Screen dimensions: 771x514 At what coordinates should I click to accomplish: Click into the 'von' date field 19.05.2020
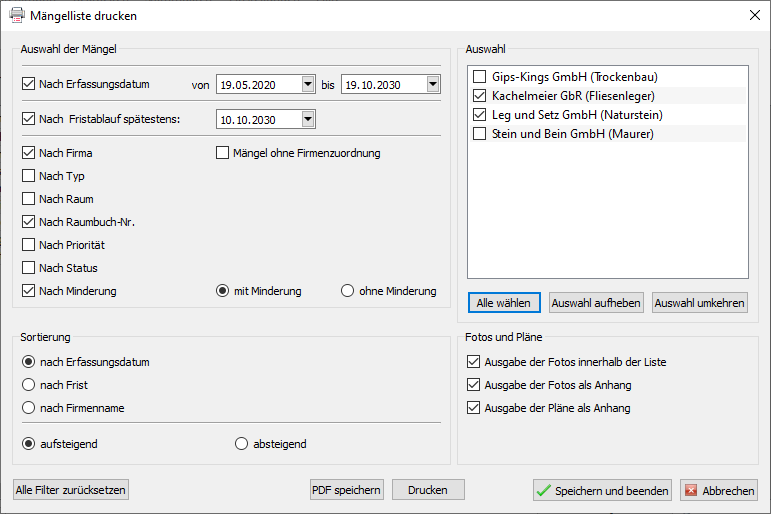click(x=258, y=85)
